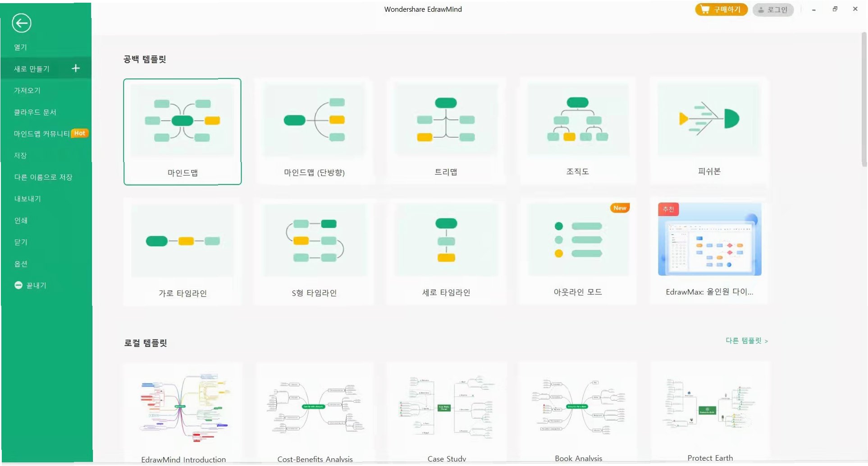Viewport: 868px width, 466px height.
Task: Click the New badge on 아웃라인 모드
Action: 620,208
